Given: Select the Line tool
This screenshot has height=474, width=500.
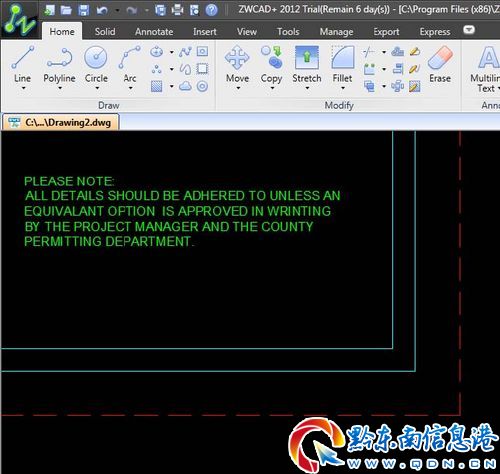Looking at the screenshot, I should click(x=23, y=63).
